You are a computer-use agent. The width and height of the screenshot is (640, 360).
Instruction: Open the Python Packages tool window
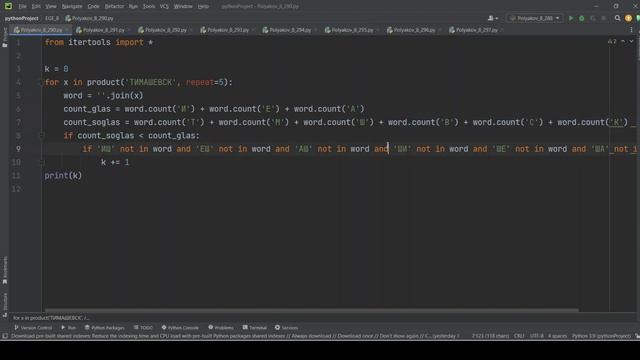[x=104, y=328]
